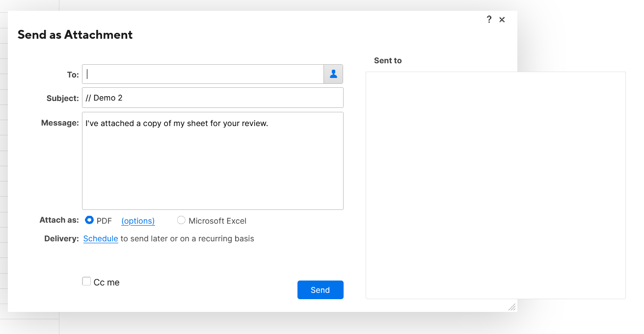Click the Schedule delivery link
The height and width of the screenshot is (334, 644).
tap(101, 239)
